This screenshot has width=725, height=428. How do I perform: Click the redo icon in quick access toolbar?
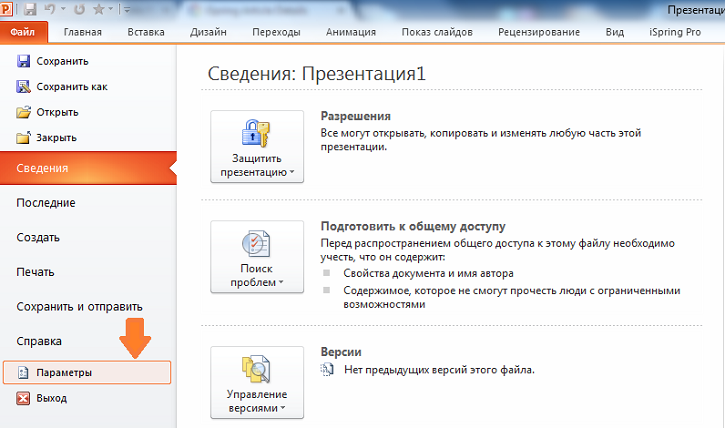point(78,10)
